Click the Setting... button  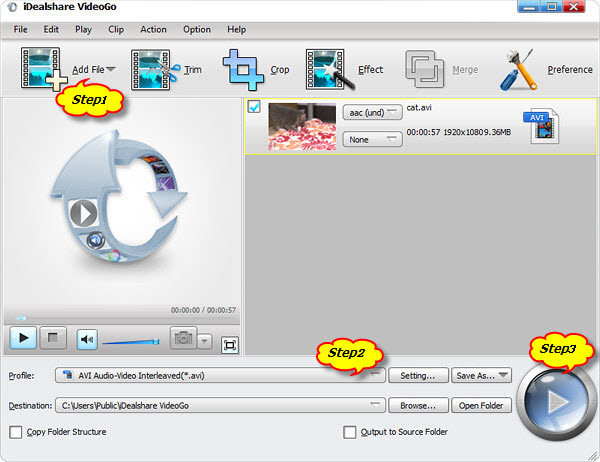point(418,375)
